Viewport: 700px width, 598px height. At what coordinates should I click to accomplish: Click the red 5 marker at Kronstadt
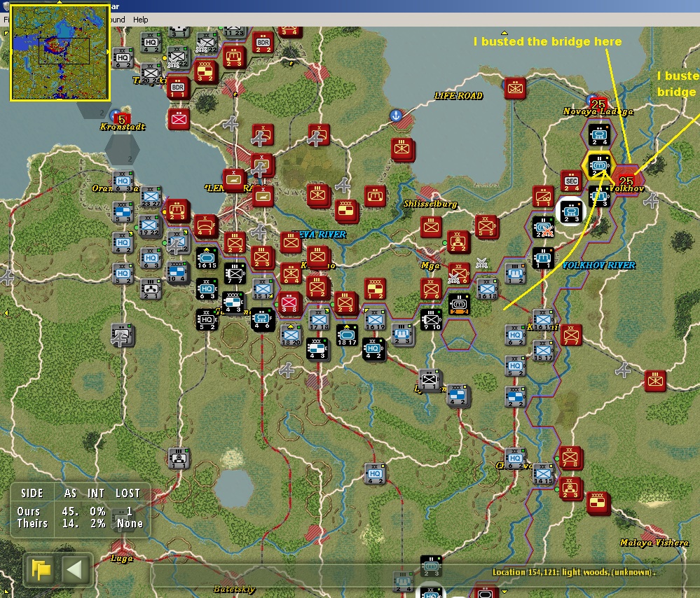coord(121,119)
